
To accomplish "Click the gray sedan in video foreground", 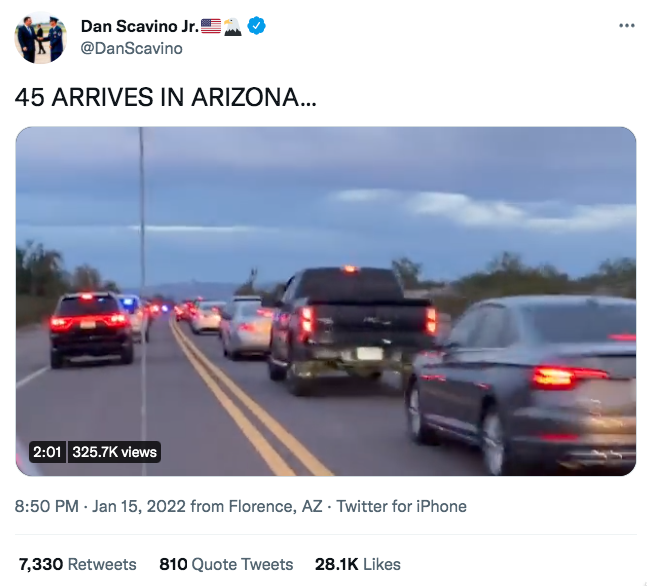I will (522, 384).
